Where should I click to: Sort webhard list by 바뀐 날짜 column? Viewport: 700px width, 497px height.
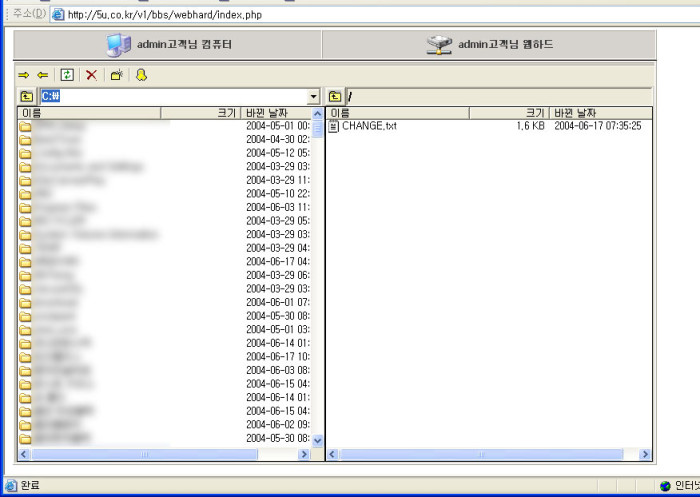pyautogui.click(x=600, y=113)
